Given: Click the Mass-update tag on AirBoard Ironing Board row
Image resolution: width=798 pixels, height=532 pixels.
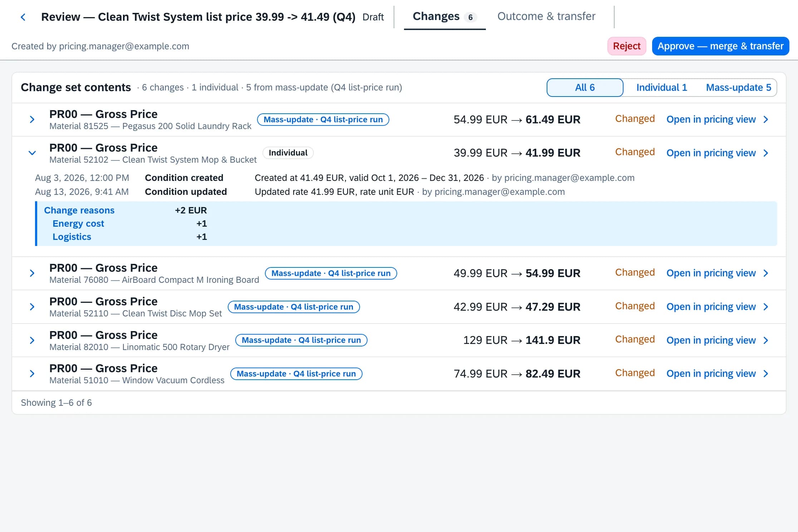Looking at the screenshot, I should (x=331, y=273).
